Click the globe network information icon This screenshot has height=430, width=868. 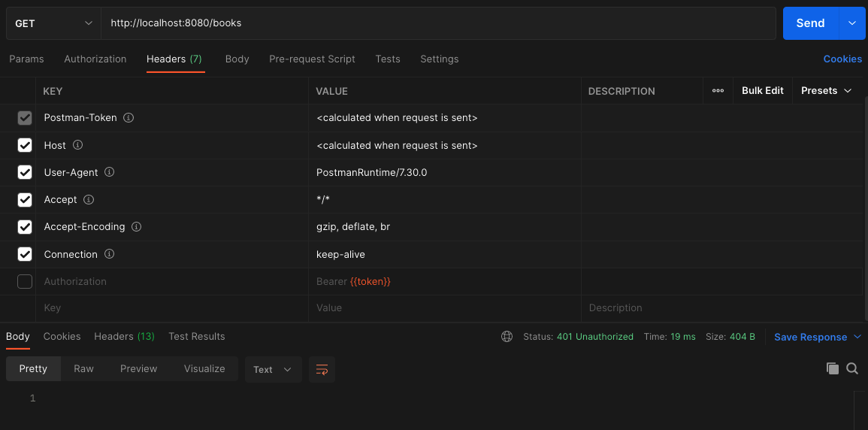(507, 337)
